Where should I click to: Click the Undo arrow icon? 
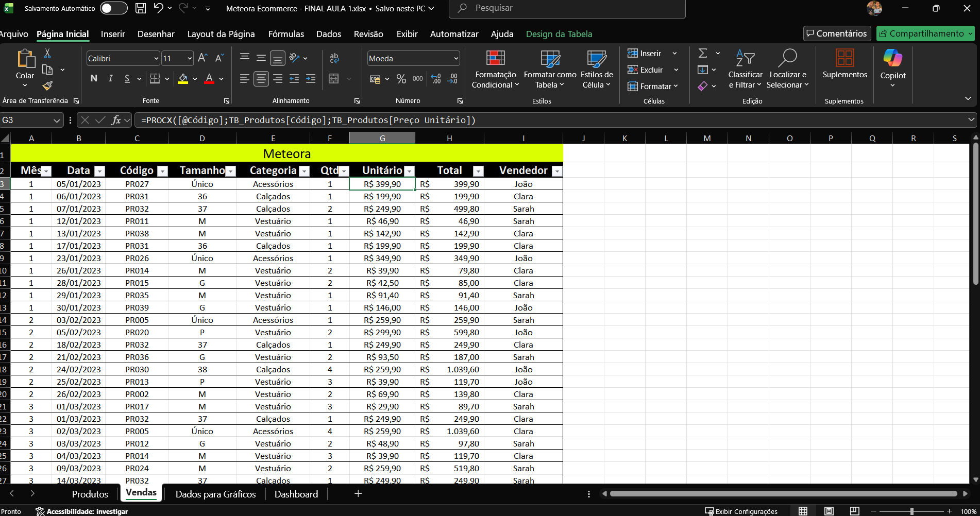pyautogui.click(x=158, y=8)
